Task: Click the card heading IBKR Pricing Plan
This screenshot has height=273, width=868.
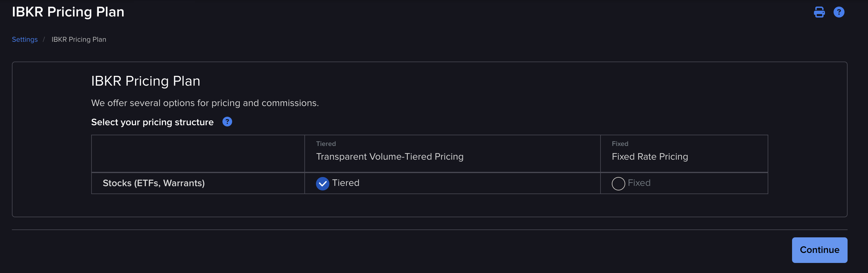Action: [145, 81]
